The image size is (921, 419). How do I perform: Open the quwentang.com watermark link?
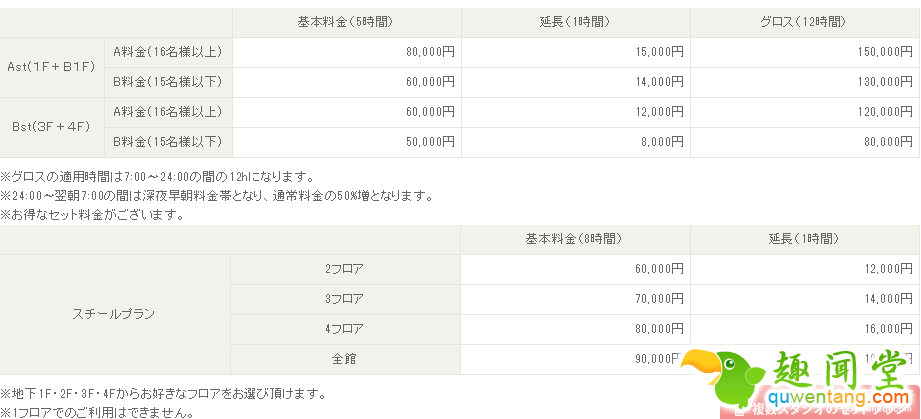842,397
